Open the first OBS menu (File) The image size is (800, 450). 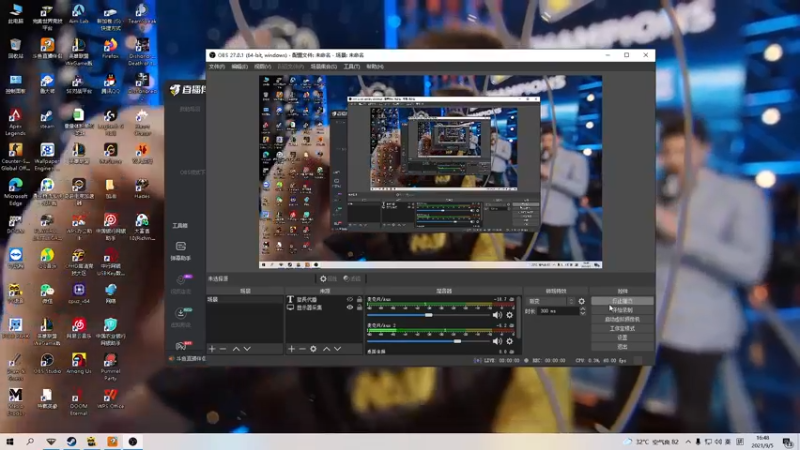(x=217, y=67)
